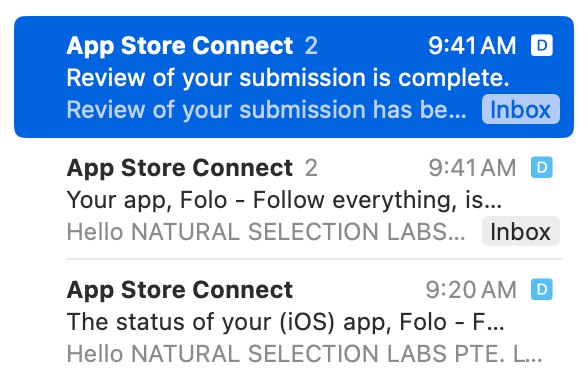The image size is (588, 376).
Task: Click the D account badge on the selected email
Action: (x=542, y=45)
